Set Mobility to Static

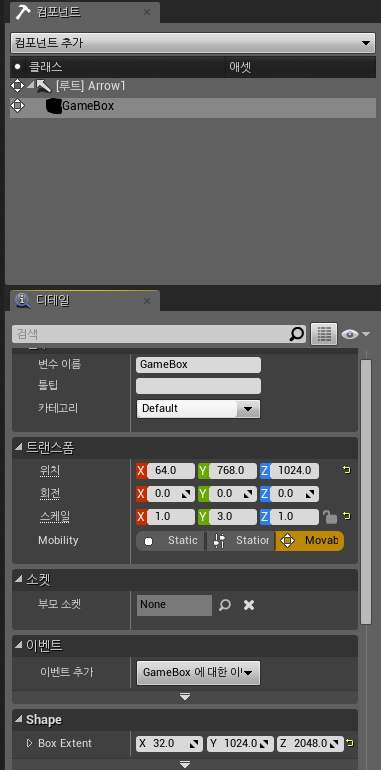[170, 541]
